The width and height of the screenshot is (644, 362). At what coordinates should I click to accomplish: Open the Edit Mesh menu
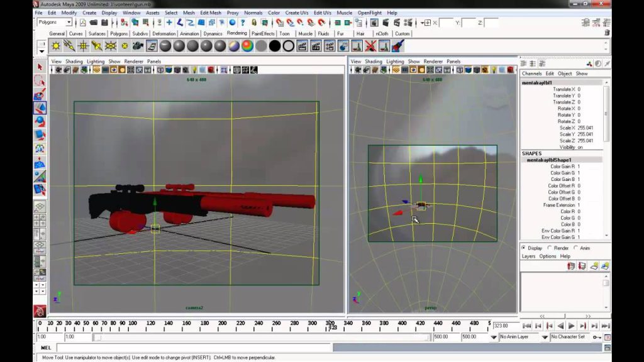[x=210, y=13]
